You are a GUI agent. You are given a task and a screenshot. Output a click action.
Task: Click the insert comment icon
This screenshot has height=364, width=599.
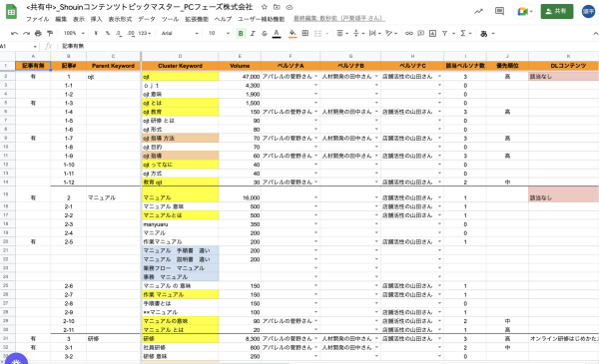point(420,34)
